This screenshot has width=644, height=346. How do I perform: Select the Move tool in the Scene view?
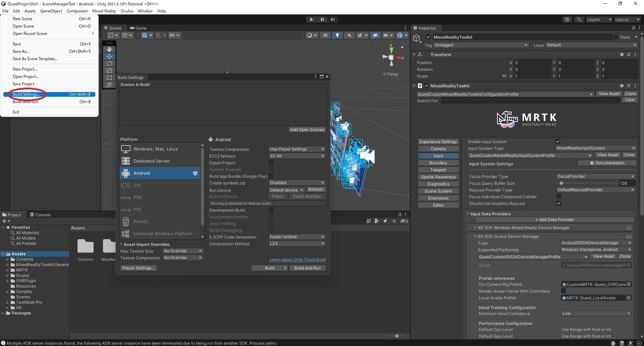coord(109,56)
